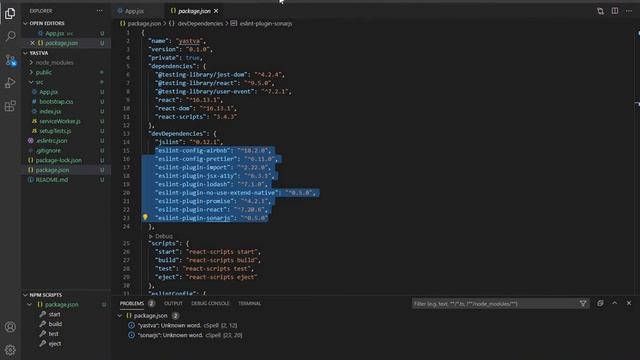
Task: Maximize the bottom panel with arrow
Action: [x=615, y=303]
